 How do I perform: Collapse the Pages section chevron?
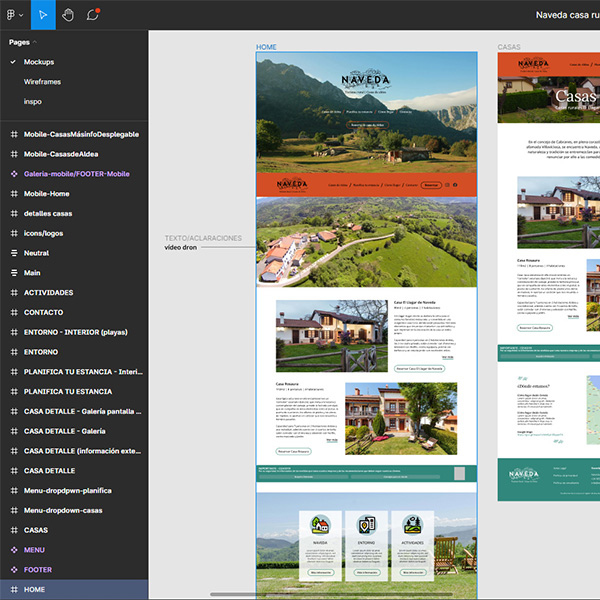pos(35,42)
